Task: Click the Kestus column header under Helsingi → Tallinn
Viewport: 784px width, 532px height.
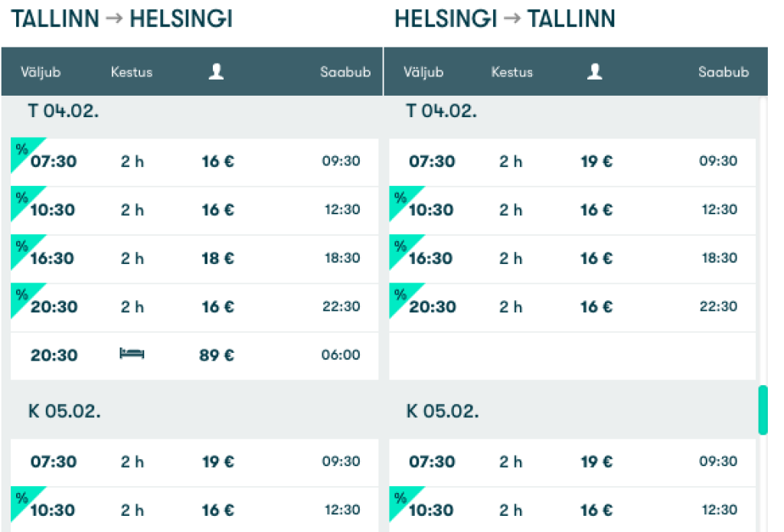Action: 511,73
